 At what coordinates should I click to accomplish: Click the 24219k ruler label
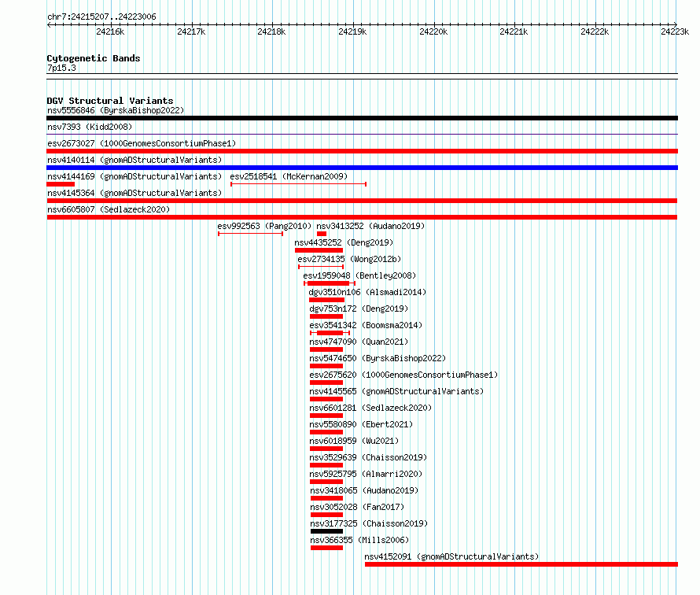pyautogui.click(x=352, y=31)
